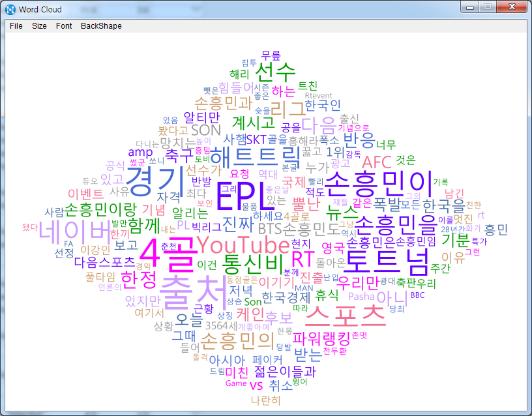Screen dimensions: 532x416
Task: Select the magenta word "우리만"
Action: click(357, 282)
